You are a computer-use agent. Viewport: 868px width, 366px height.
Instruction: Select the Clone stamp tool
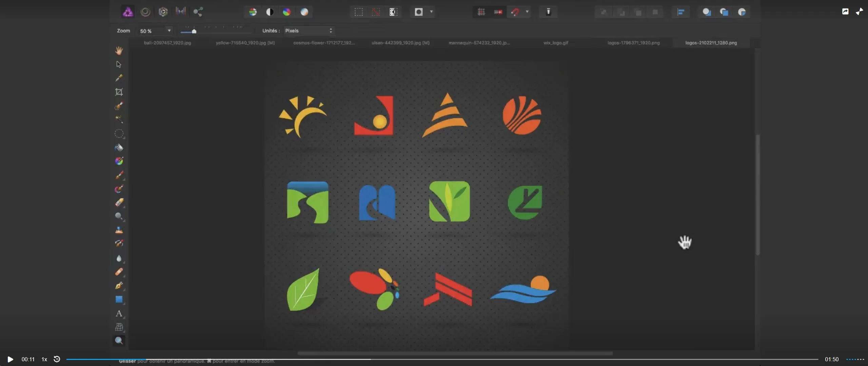(119, 230)
